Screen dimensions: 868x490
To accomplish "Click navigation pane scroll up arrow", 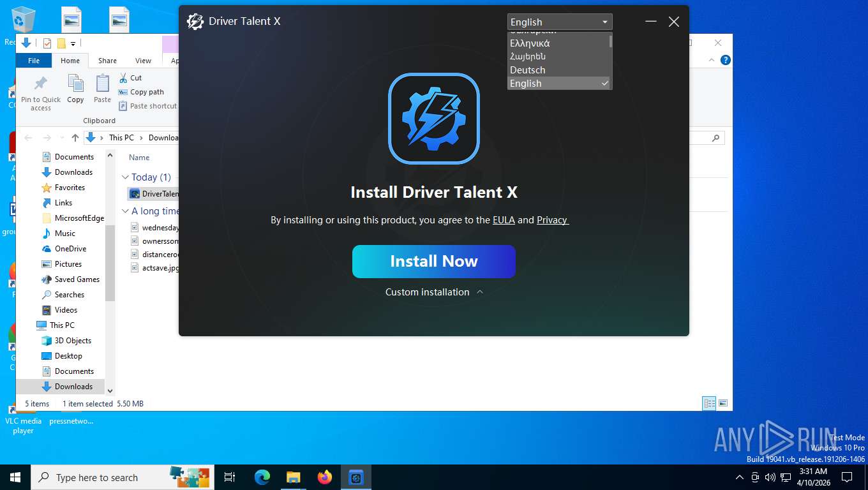I will click(110, 155).
